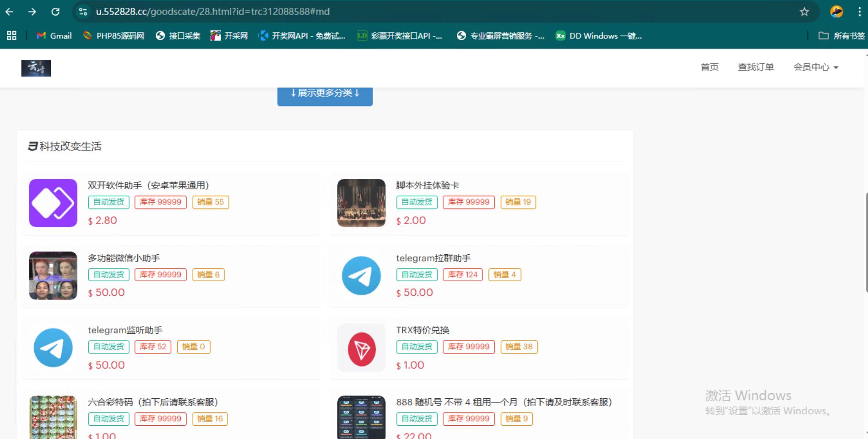Expand more categories with 展示更多分类 button
The width and height of the screenshot is (868, 439).
tap(325, 93)
